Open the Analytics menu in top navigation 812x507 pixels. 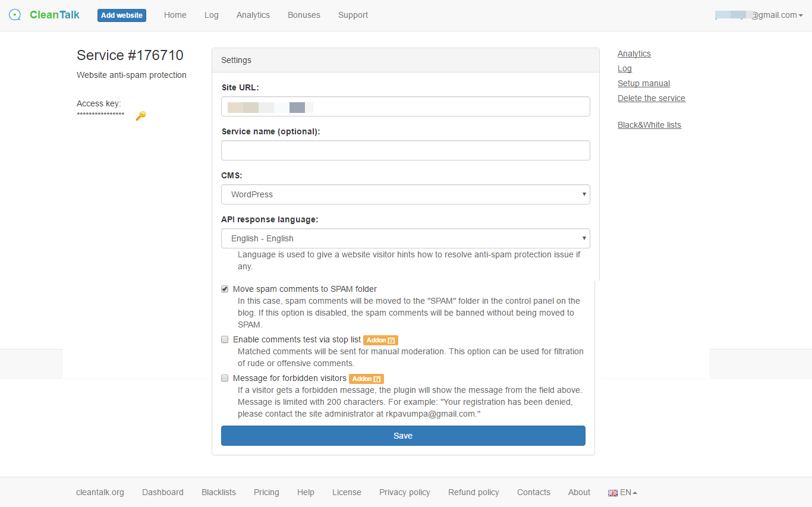coord(253,15)
